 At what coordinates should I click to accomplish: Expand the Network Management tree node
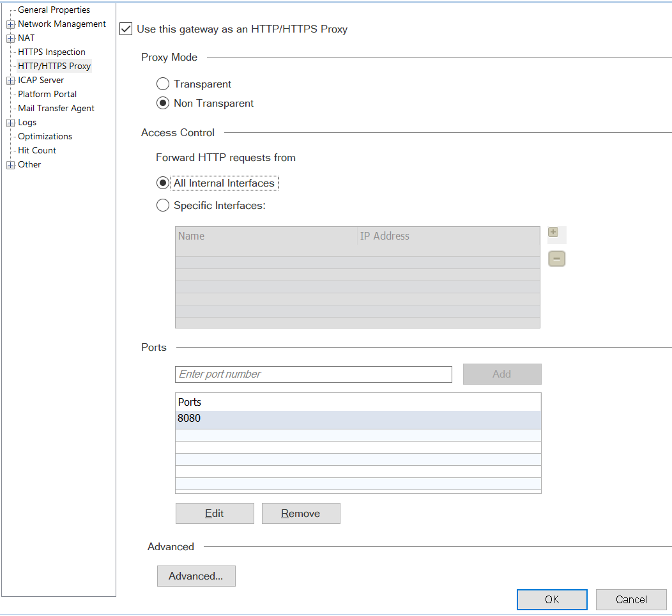point(10,24)
